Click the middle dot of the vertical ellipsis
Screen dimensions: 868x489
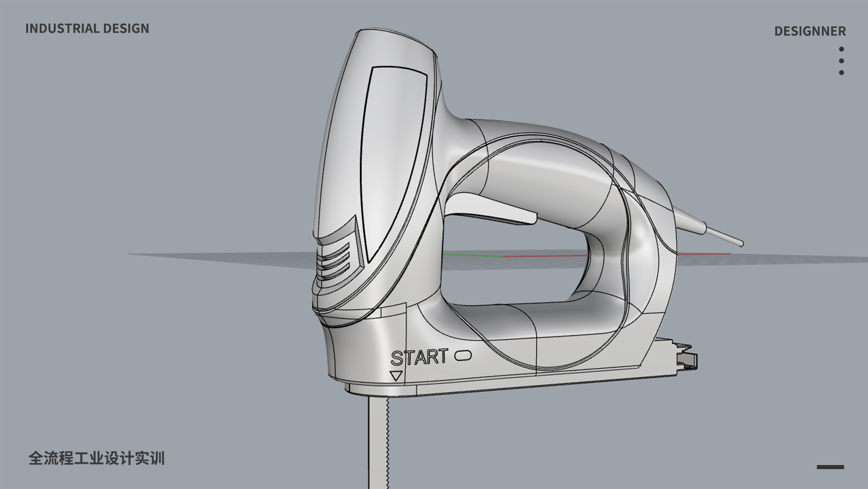(x=841, y=61)
